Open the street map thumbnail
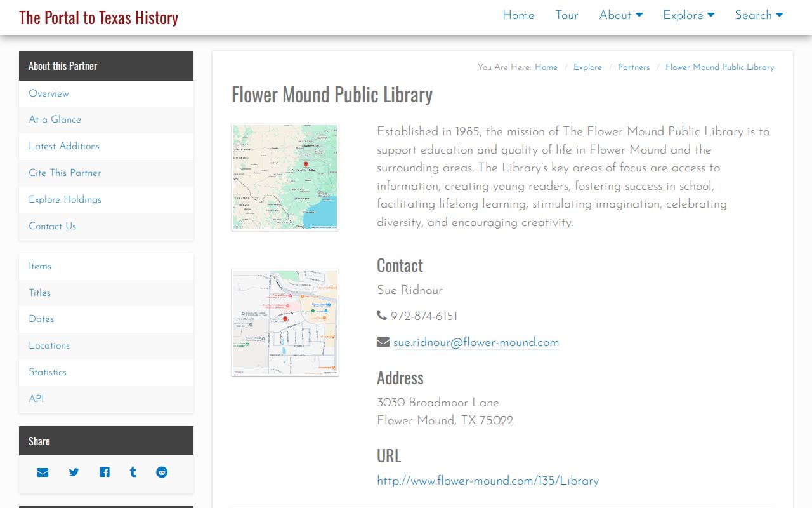 click(x=285, y=323)
